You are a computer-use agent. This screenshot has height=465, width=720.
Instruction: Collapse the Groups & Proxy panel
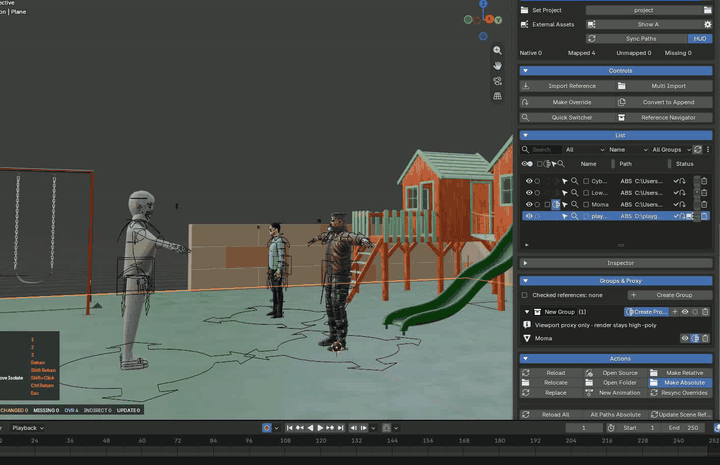[x=525, y=280]
